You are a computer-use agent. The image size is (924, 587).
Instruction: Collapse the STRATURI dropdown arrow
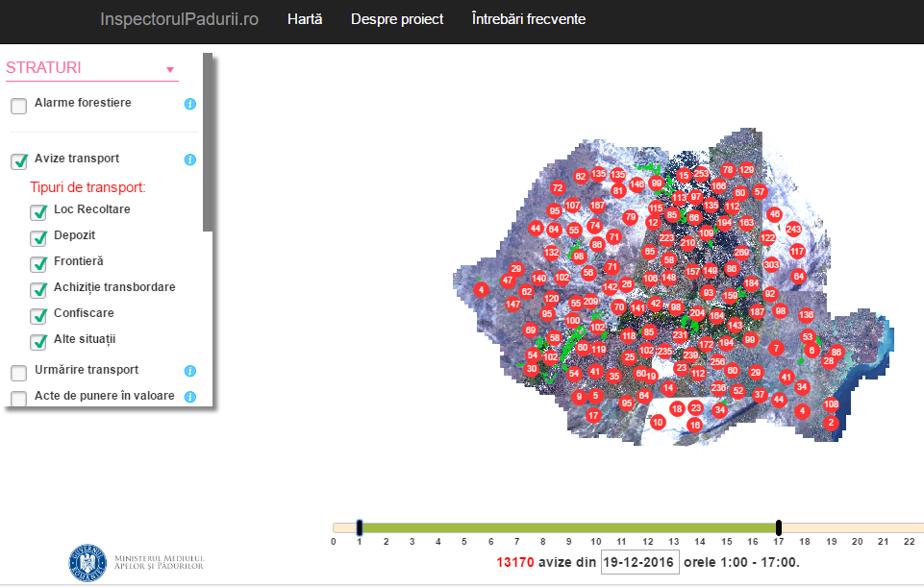point(170,69)
